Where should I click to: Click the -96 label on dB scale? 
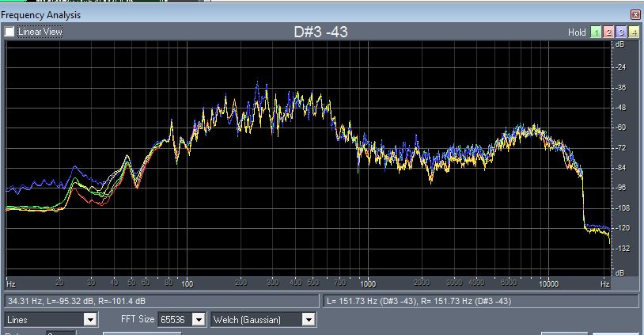[x=622, y=188]
